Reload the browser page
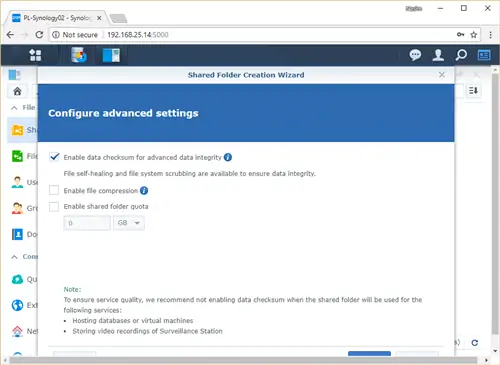 39,35
